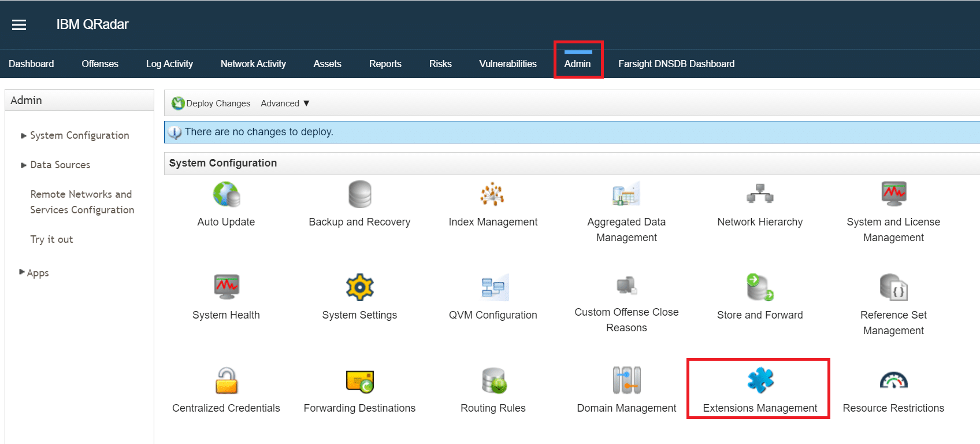Click the Routing Rules label
The width and height of the screenshot is (980, 444).
[x=493, y=408]
